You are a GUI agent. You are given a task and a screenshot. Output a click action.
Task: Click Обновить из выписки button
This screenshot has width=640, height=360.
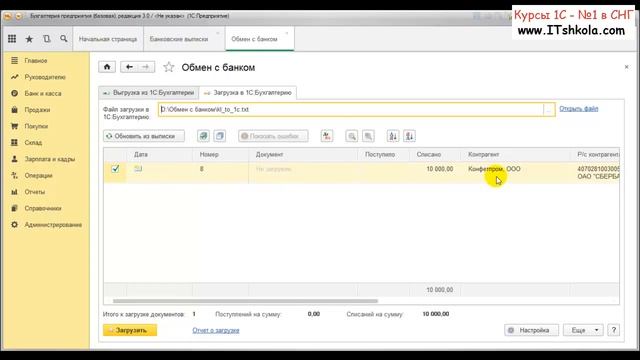pyautogui.click(x=144, y=136)
